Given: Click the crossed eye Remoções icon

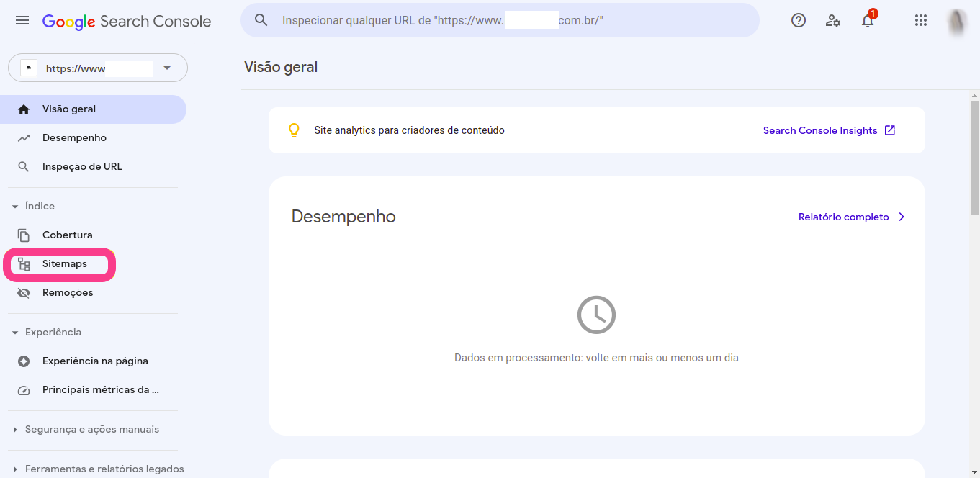Looking at the screenshot, I should pyautogui.click(x=24, y=293).
